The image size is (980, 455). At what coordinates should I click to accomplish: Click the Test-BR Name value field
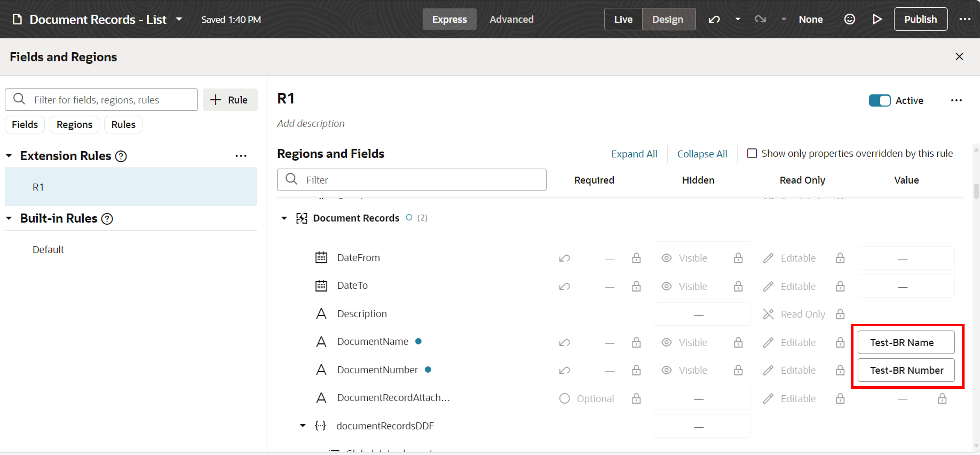click(x=906, y=342)
